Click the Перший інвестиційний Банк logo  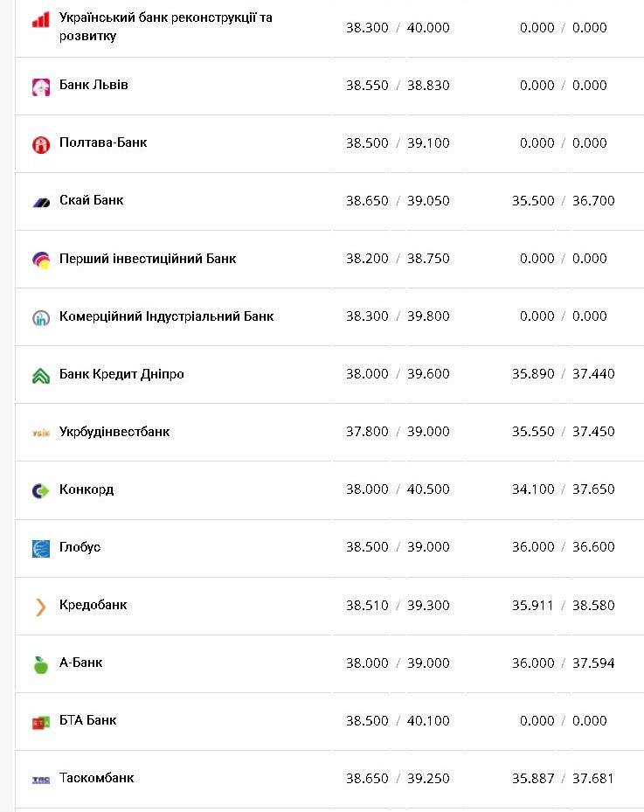pos(41,260)
